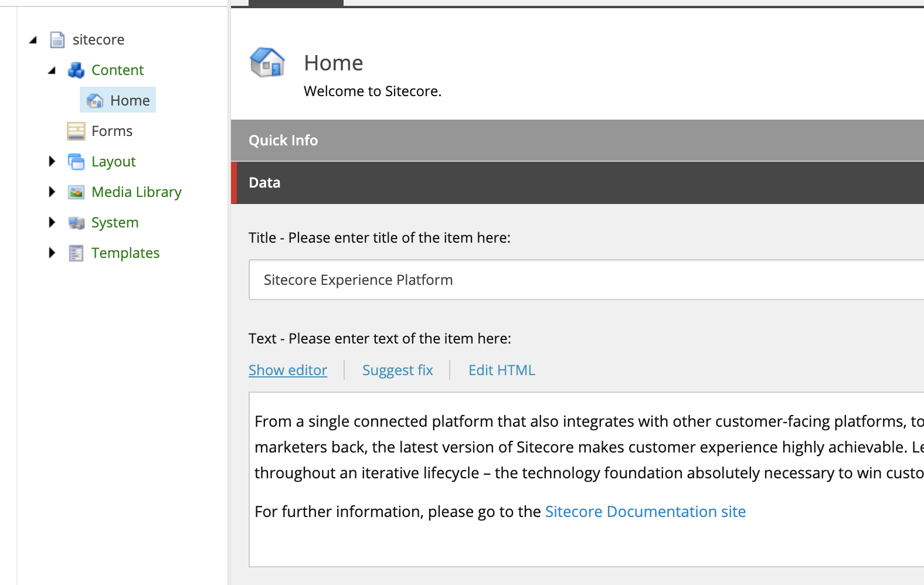Screen dimensions: 924x585
Task: Click the Suggest fix link
Action: coord(398,370)
